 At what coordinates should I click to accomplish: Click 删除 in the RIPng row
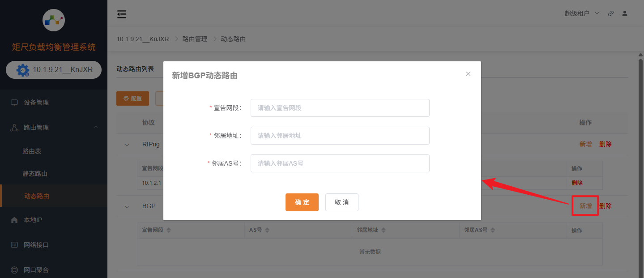click(x=606, y=144)
